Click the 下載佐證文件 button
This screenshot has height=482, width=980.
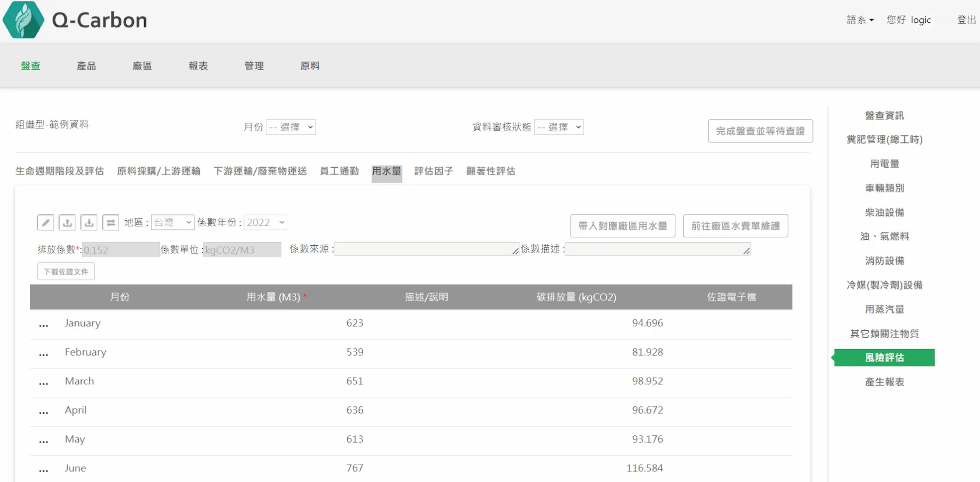click(66, 272)
